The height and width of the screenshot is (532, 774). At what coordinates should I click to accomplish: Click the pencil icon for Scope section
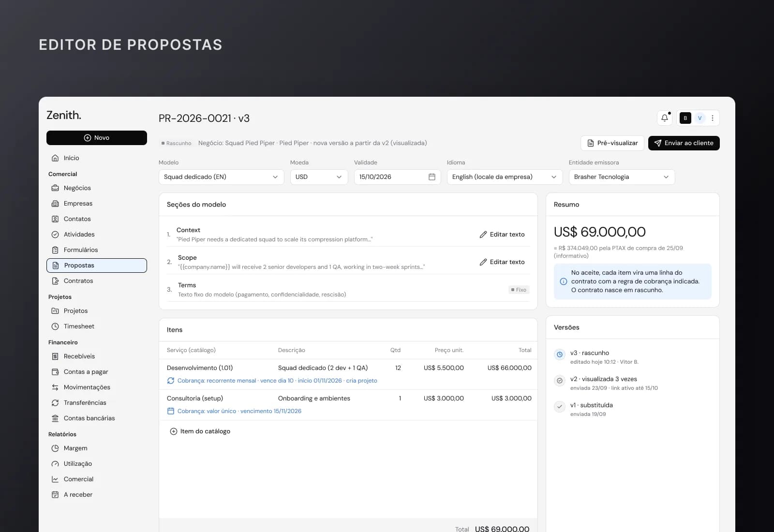click(x=483, y=262)
